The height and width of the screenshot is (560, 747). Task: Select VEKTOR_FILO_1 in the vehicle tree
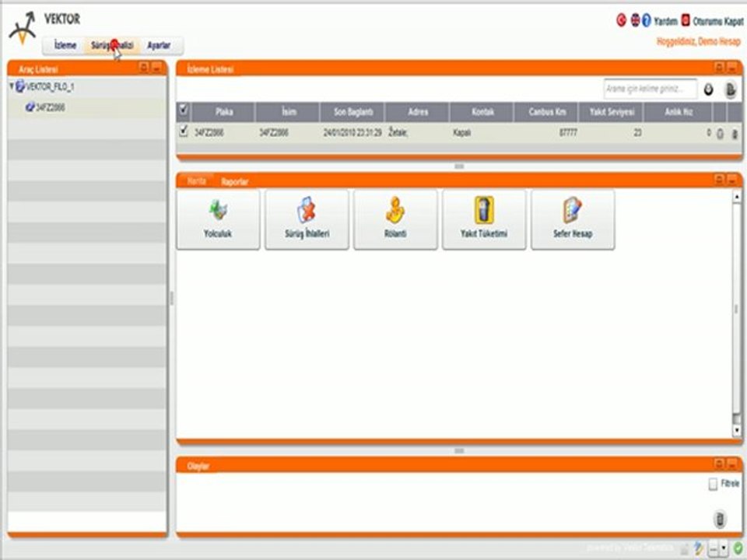pos(50,86)
